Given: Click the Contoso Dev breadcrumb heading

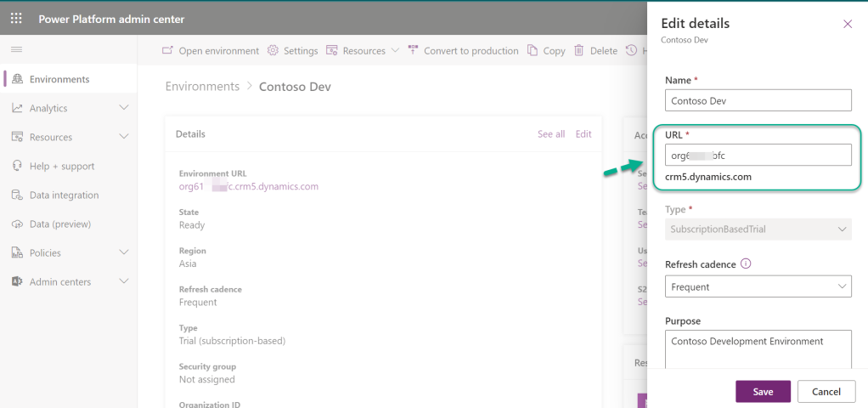Looking at the screenshot, I should (295, 87).
